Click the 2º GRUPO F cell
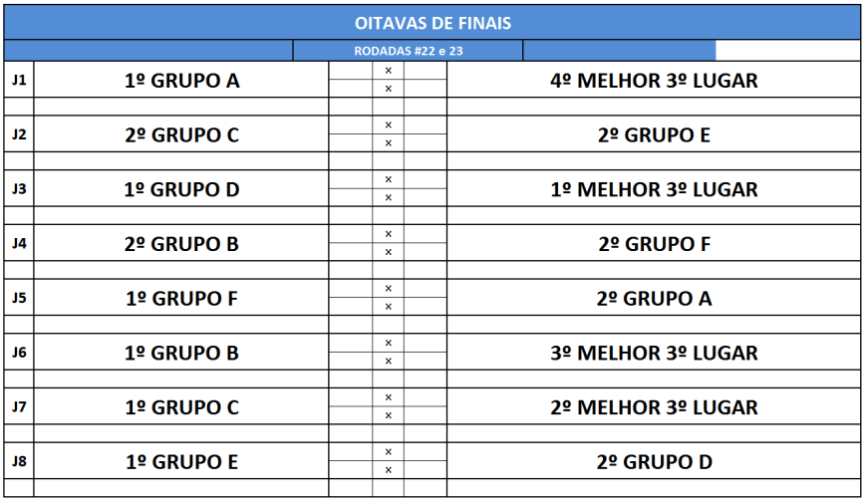866x504 pixels. coord(653,244)
